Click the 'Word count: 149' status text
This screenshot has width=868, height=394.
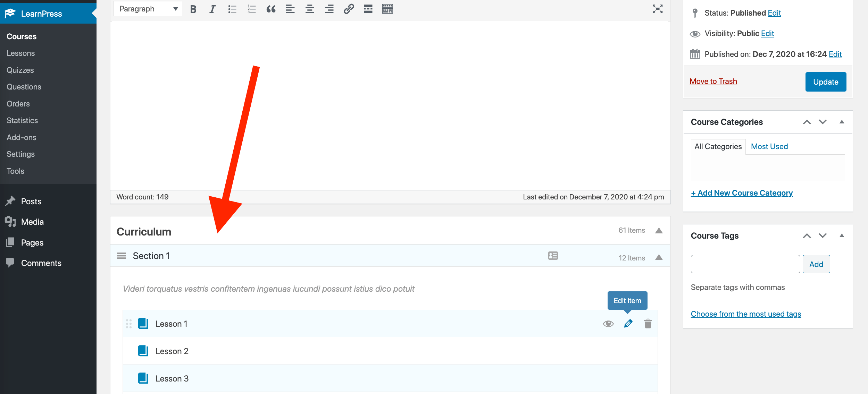(x=142, y=197)
